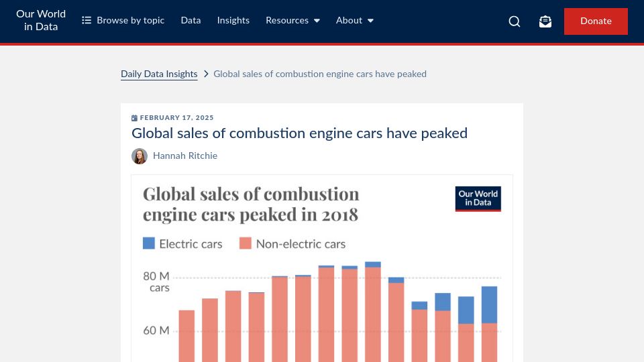644x362 pixels.
Task: Open the Browse by topic menu
Action: 123,20
